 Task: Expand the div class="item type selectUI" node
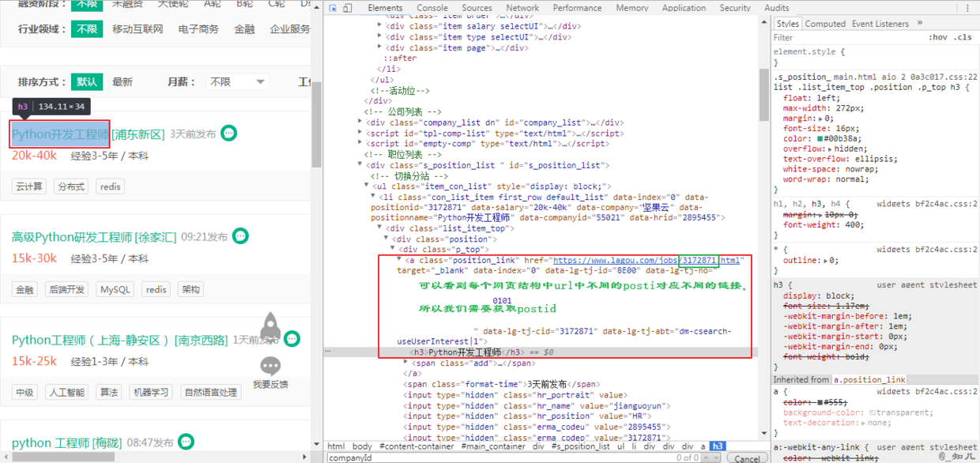[x=380, y=37]
